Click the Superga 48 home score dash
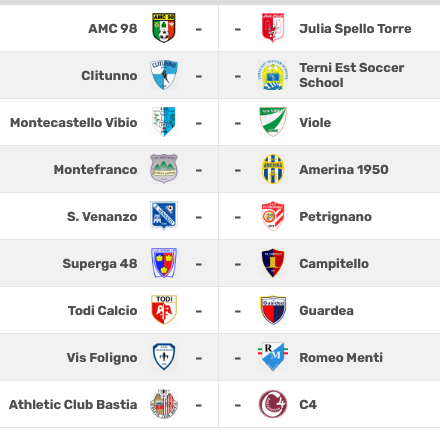This screenshot has width=440, height=433. 199,264
